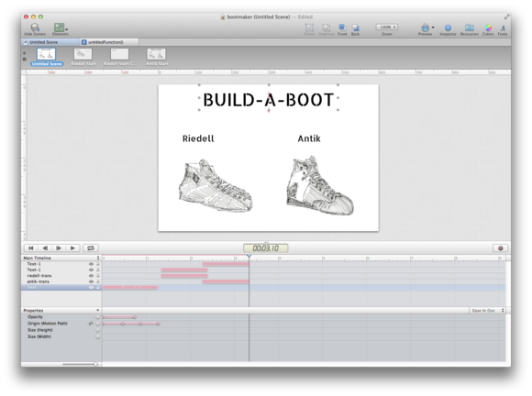This screenshot has width=532, height=396.
Task: Toggle visibility eye for selected Text row
Action: pyautogui.click(x=91, y=288)
